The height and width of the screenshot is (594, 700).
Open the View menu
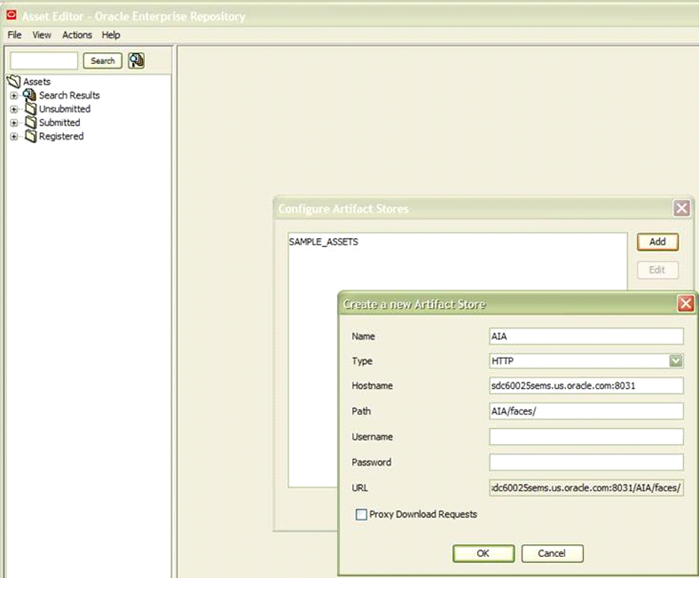[42, 34]
